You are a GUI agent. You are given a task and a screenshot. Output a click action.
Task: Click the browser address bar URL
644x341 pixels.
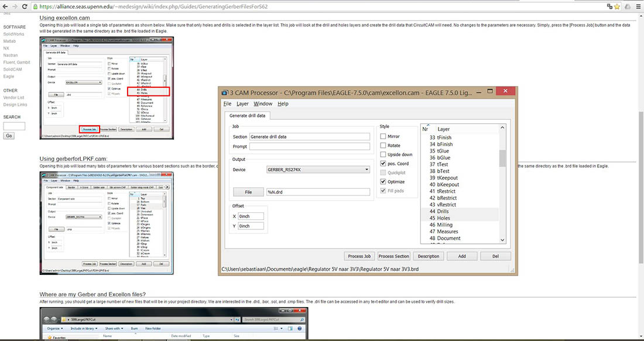point(155,6)
